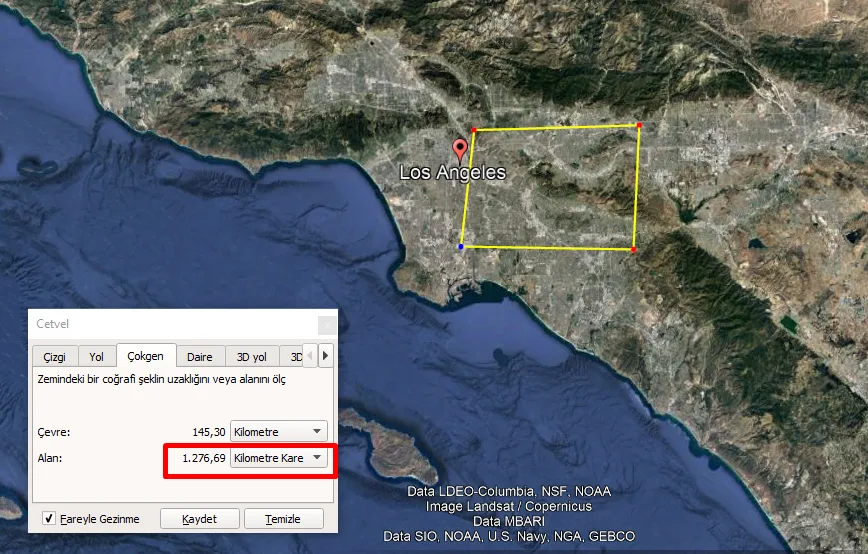
Task: Click the polygon's southeast red corner vertex
Action: pos(633,250)
